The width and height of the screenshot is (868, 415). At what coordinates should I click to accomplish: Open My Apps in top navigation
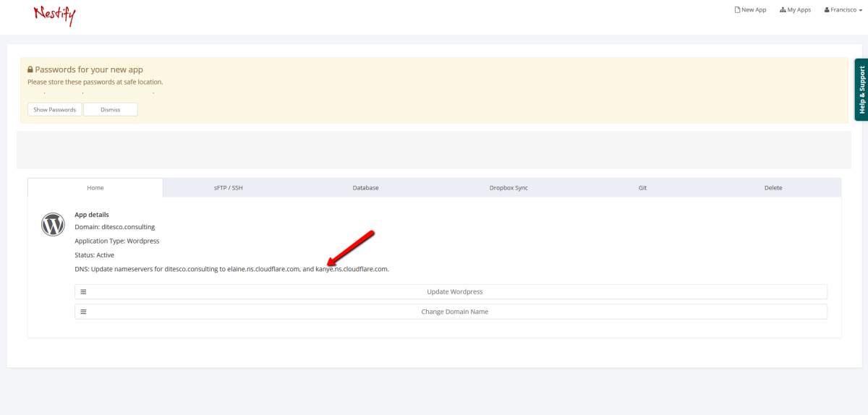coord(795,10)
